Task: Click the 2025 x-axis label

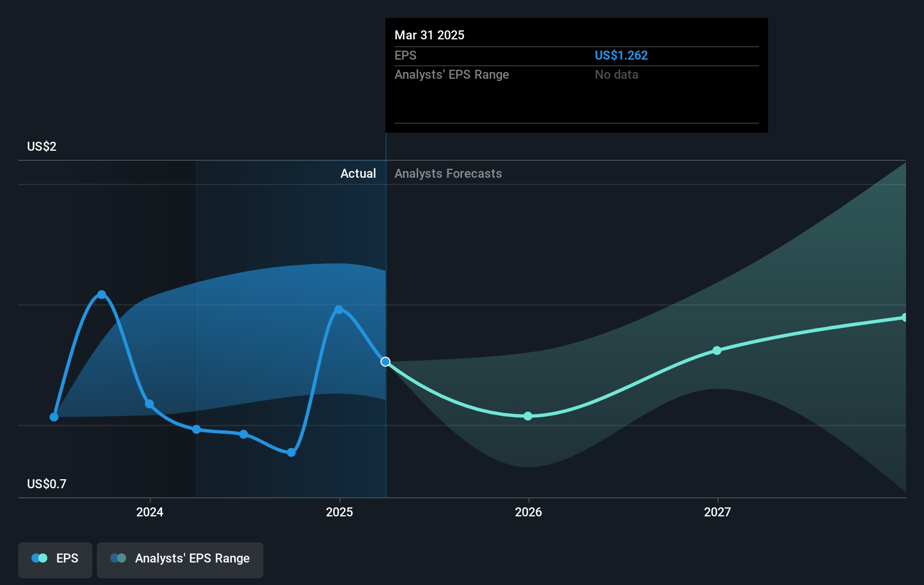Action: coord(339,512)
